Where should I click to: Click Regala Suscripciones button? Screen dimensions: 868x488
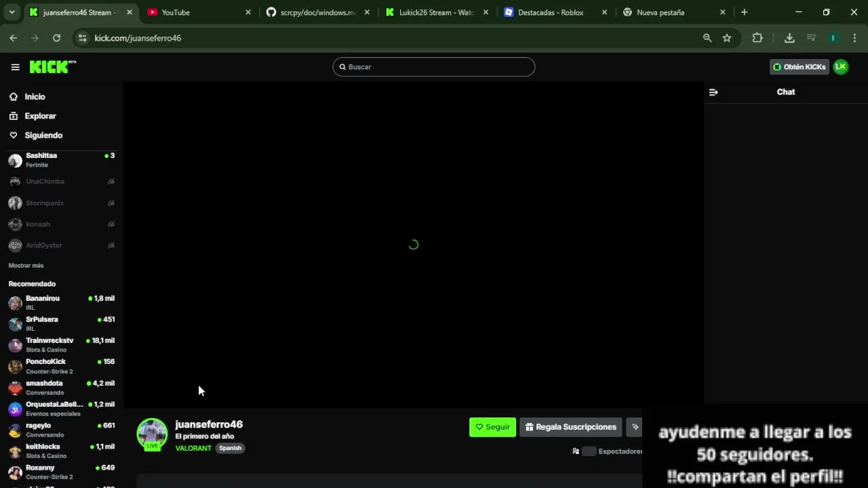click(570, 427)
